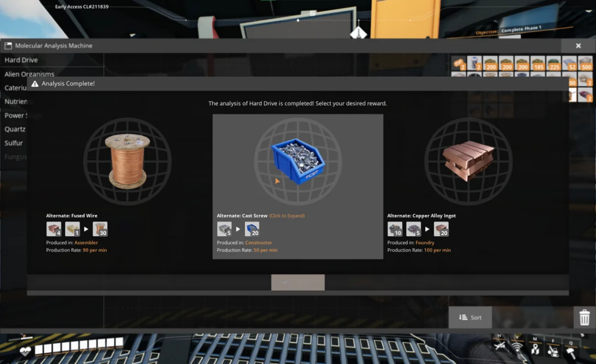Image resolution: width=596 pixels, height=364 pixels.
Task: Click the Molecular Analysis Machine window icon
Action: [x=8, y=45]
